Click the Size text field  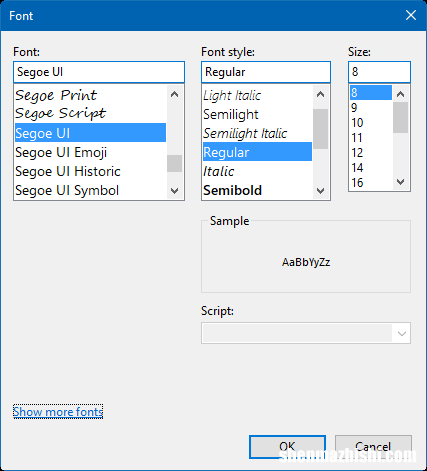point(379,72)
